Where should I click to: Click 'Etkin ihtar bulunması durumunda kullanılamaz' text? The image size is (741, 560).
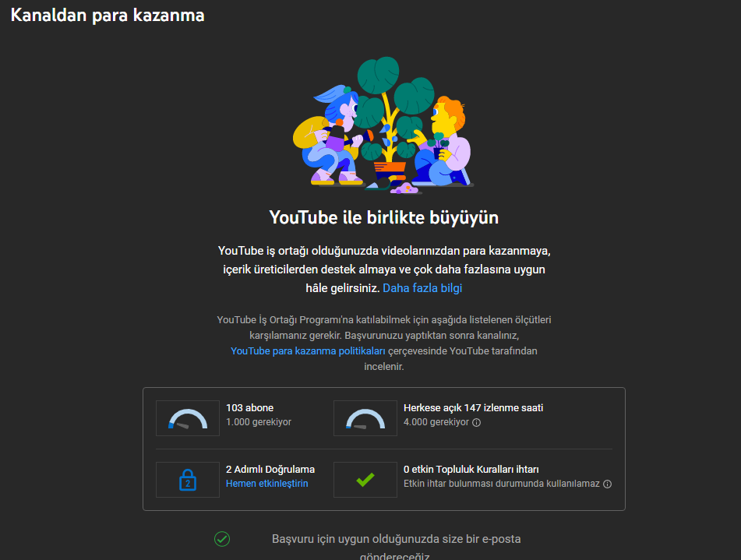click(x=502, y=484)
